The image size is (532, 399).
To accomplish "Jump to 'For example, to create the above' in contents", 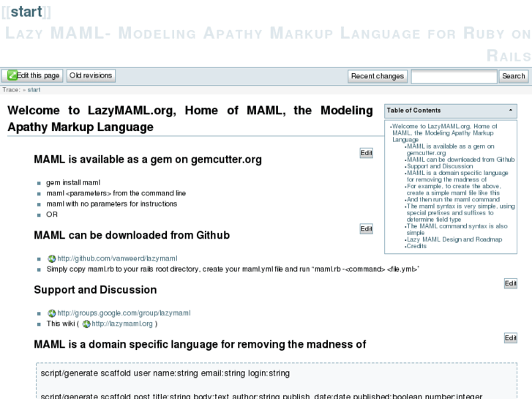I will click(x=454, y=189).
